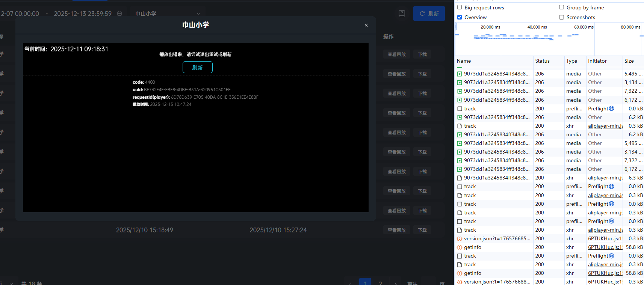Open the help document icon beside 刷新

402,14
